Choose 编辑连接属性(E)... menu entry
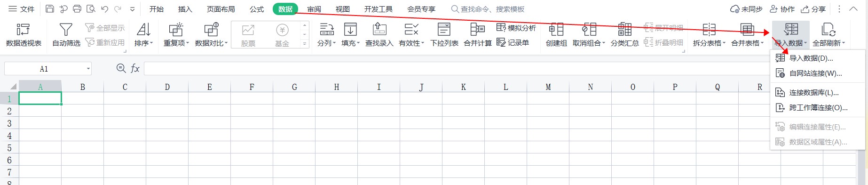Screen dimensions: 868x185 coord(817,127)
